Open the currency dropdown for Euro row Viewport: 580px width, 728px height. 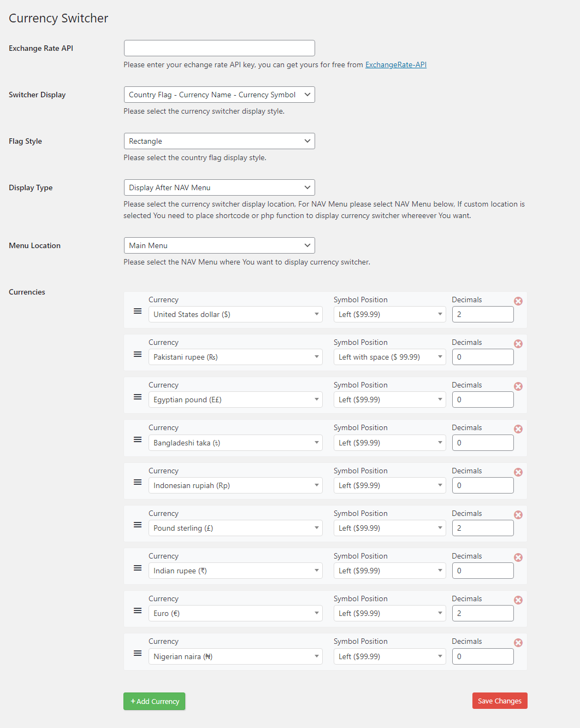(235, 613)
